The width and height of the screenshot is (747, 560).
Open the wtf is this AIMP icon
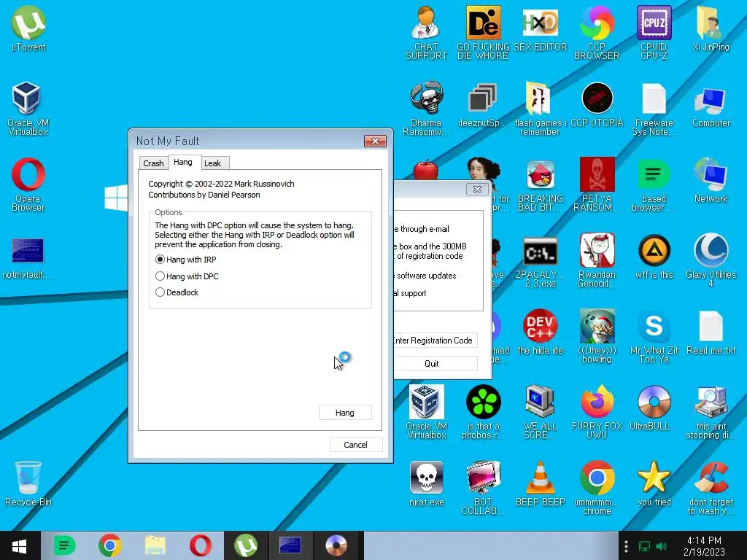(x=654, y=256)
